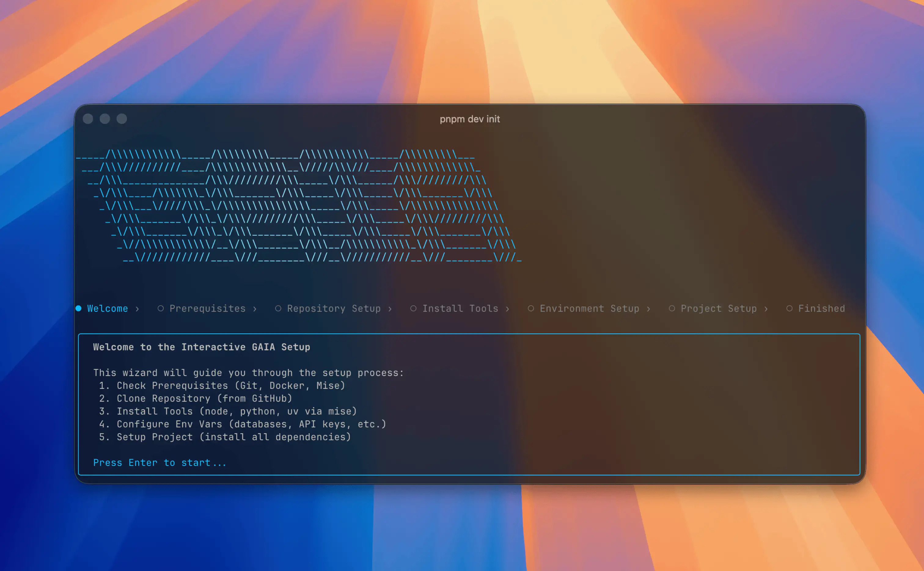Click the Finished step circle icon
The width and height of the screenshot is (924, 571).
point(790,308)
